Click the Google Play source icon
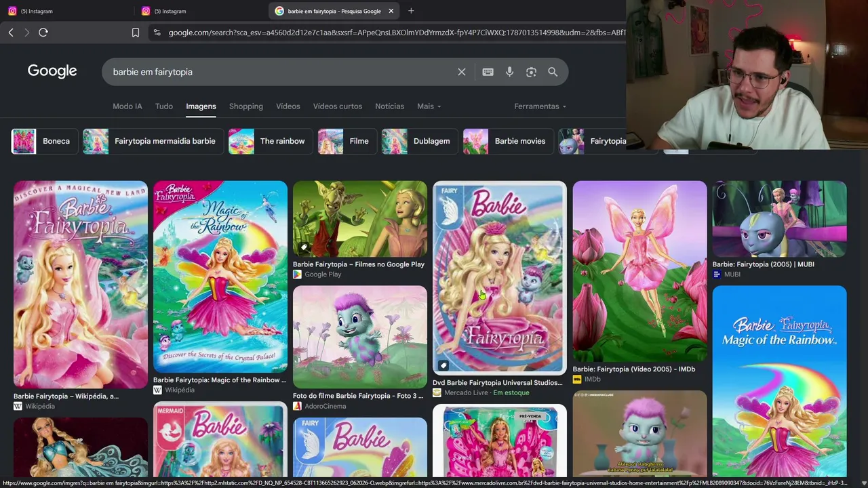Viewport: 868px width, 488px height. 297,274
